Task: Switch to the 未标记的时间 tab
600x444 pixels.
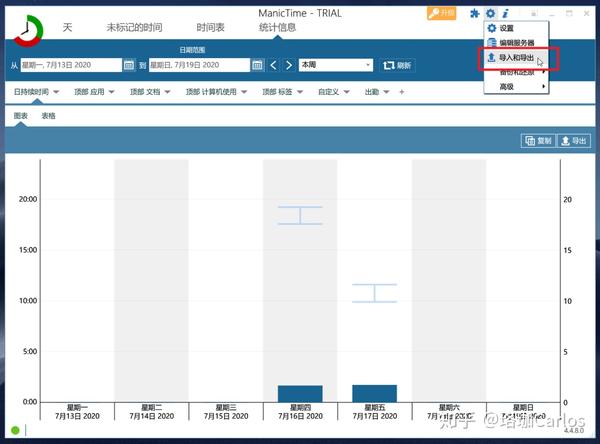Action: click(134, 28)
